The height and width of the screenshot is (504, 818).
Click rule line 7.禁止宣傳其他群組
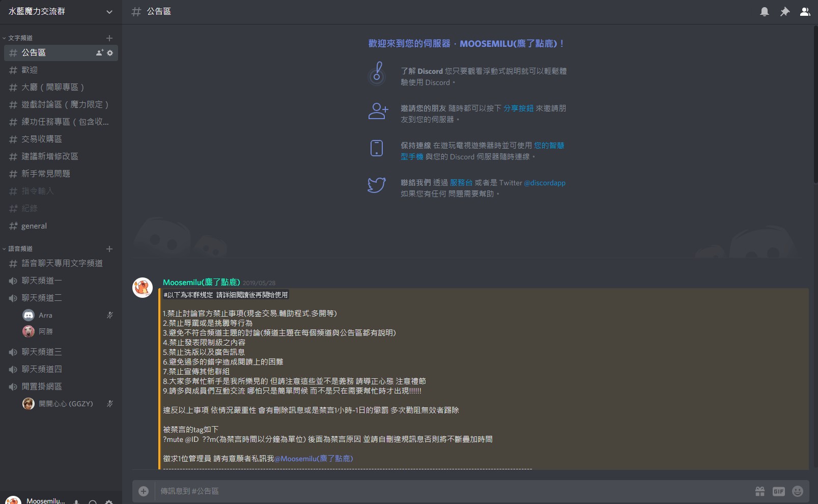click(x=196, y=372)
